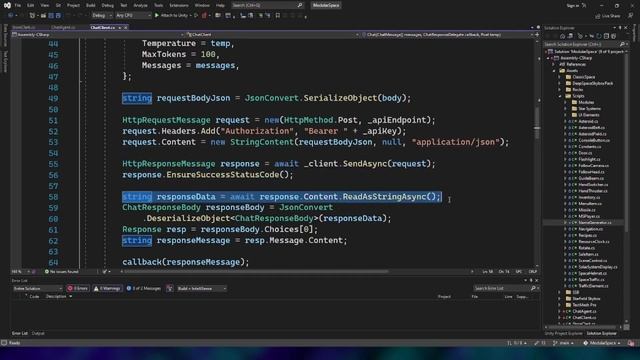Click the red hot reload flame icon
Screen dimensions: 640x360
(x=204, y=16)
